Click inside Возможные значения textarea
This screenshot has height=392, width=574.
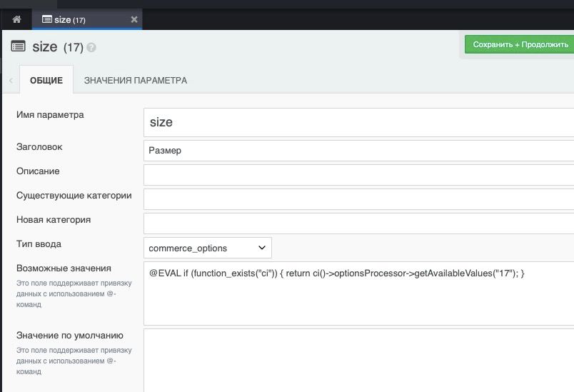(x=358, y=293)
